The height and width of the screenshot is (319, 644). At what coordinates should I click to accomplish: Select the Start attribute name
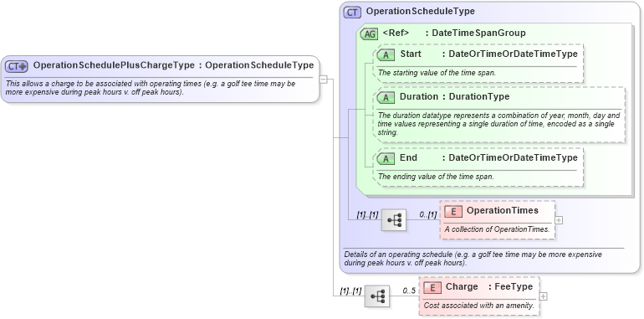[x=411, y=54]
